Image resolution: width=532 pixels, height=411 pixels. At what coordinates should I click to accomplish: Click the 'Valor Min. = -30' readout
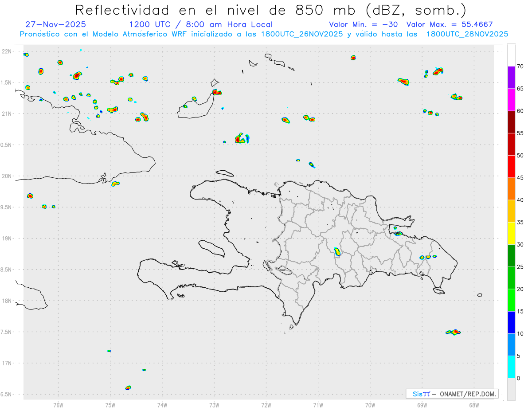coord(364,24)
